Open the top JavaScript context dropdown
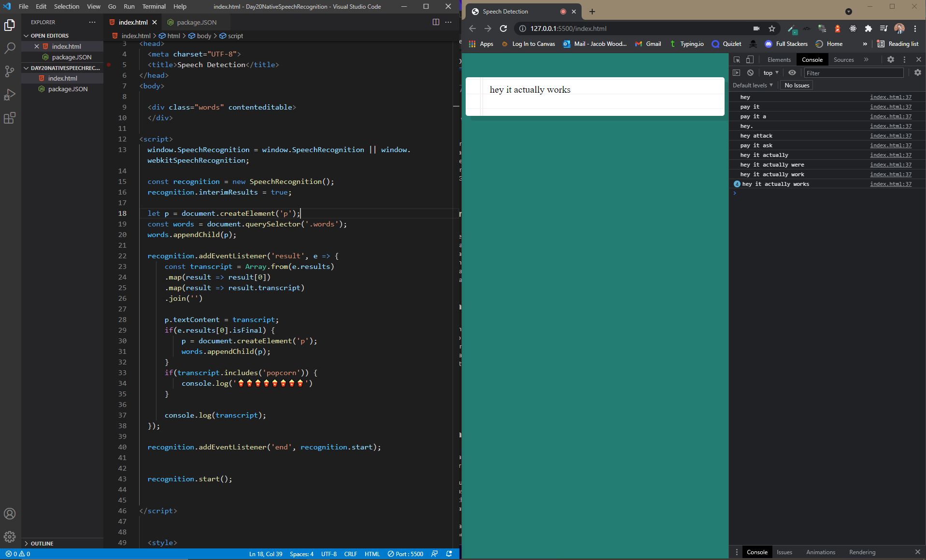This screenshot has width=926, height=560. click(x=771, y=73)
